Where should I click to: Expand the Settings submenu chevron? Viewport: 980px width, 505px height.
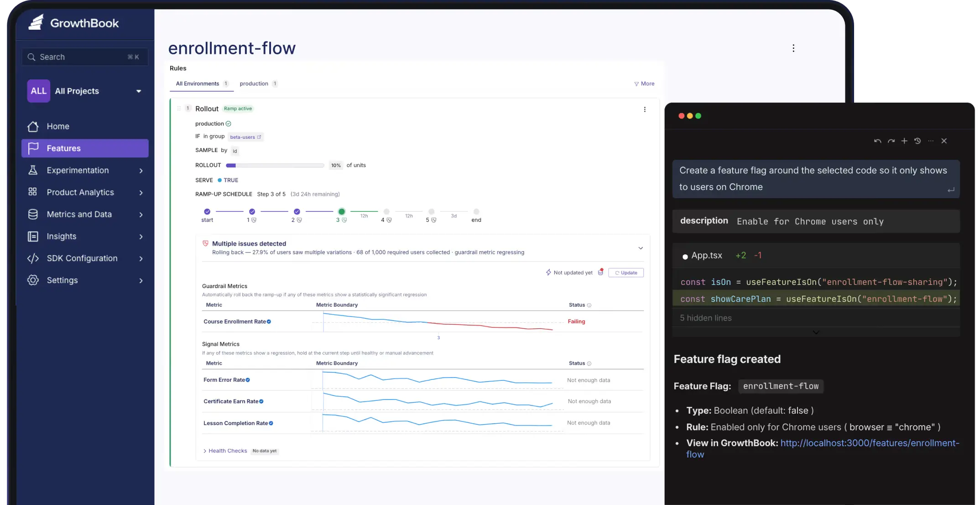141,281
